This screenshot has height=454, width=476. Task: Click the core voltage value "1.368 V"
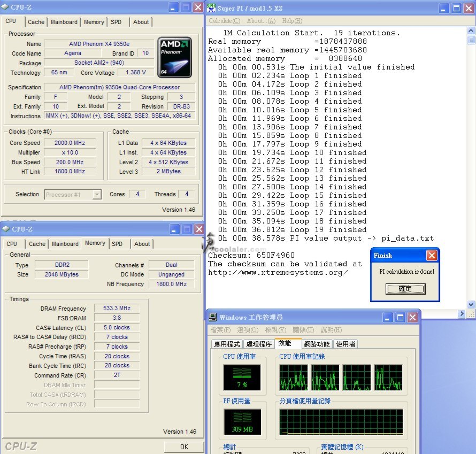(136, 72)
